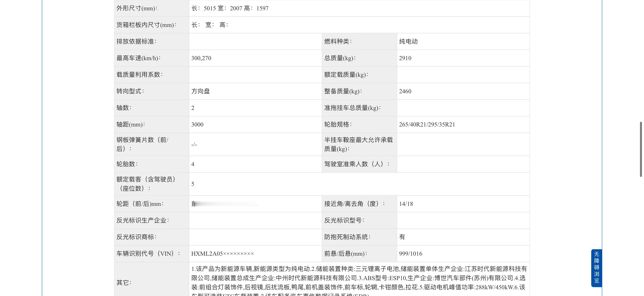Image resolution: width=644 pixels, height=296 pixels.
Task: Click the VIN value HXML2A05×××××××××
Action: (223, 254)
